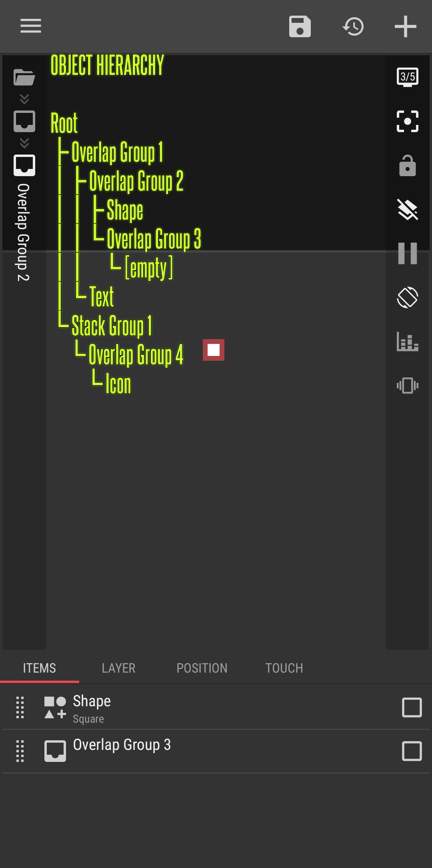Go to root folder icon
This screenshot has height=868, width=432.
pyautogui.click(x=24, y=77)
